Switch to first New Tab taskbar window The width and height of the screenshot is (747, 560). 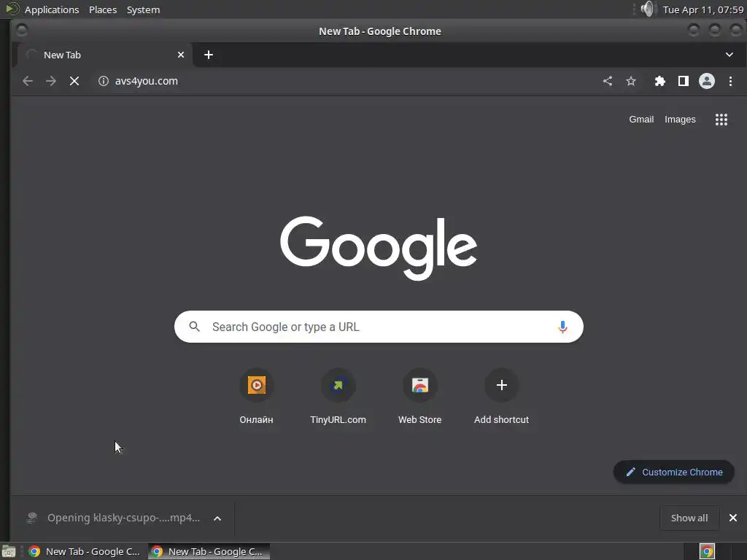click(85, 551)
